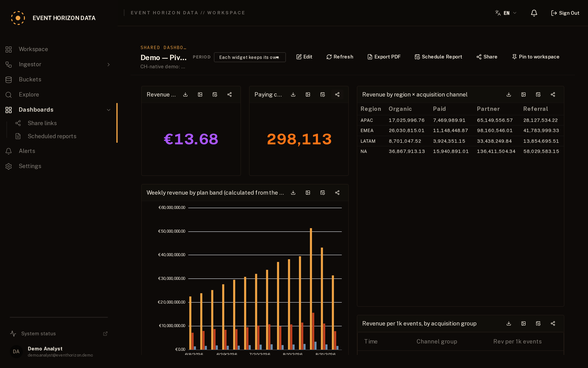Click the Event Horizon Data logo

pyautogui.click(x=18, y=18)
